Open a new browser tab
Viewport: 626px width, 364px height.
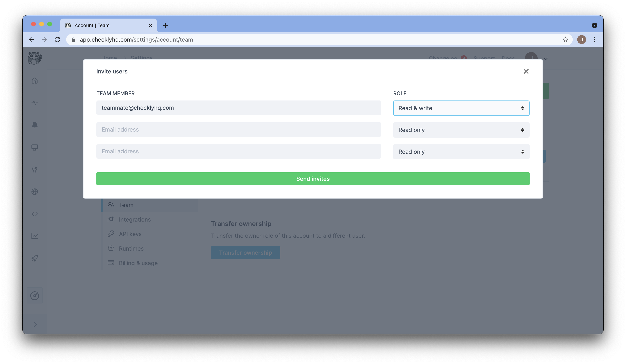(166, 25)
